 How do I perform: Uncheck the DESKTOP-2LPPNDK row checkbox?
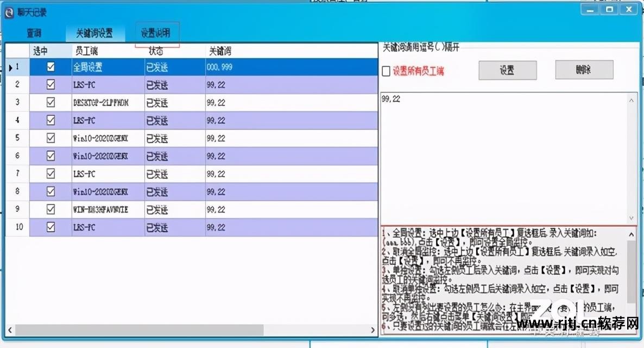point(50,102)
